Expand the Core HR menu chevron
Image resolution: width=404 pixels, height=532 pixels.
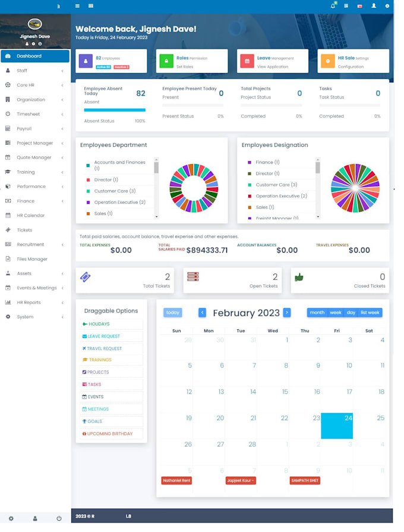62,85
